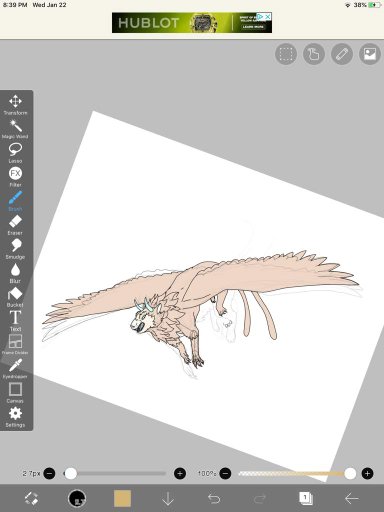Undo the last stroke

(214, 499)
